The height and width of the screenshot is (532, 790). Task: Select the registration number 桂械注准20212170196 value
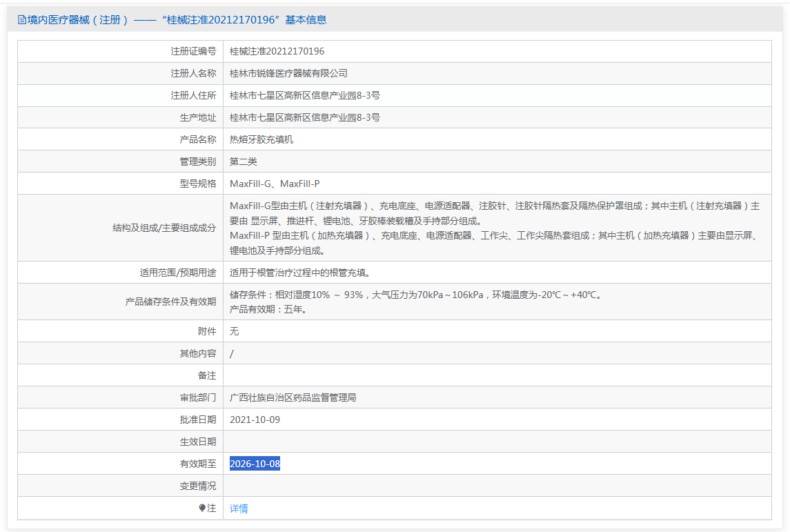click(x=277, y=51)
